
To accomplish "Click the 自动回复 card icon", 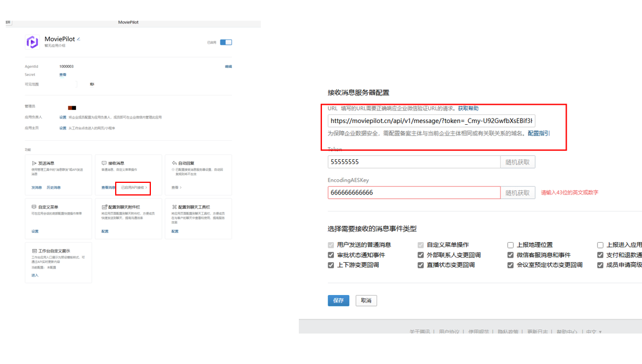I will [174, 163].
